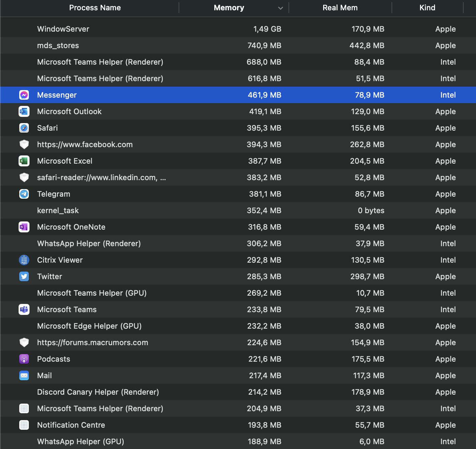The image size is (476, 449).
Task: Click WindowServer memory value 1,49 GB
Action: (267, 29)
